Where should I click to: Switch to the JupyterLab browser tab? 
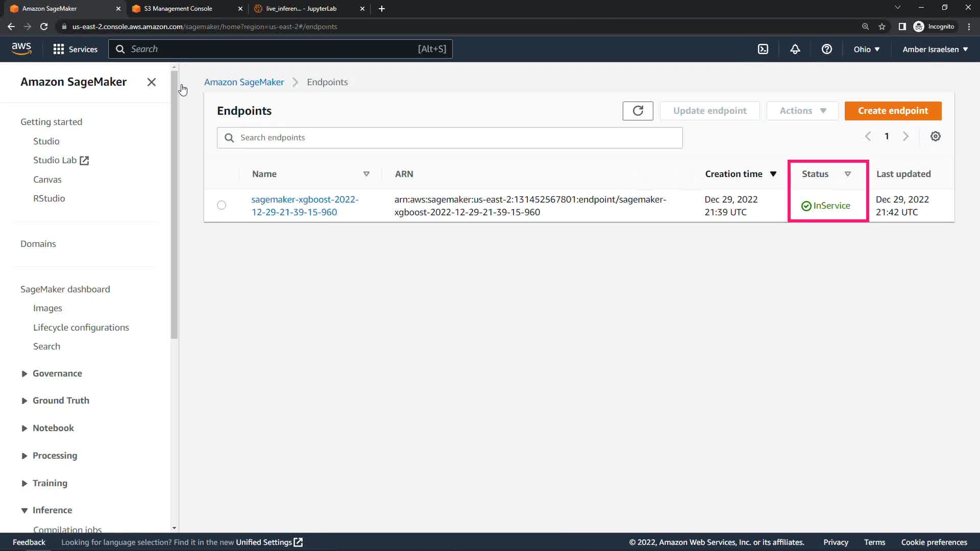(301, 9)
